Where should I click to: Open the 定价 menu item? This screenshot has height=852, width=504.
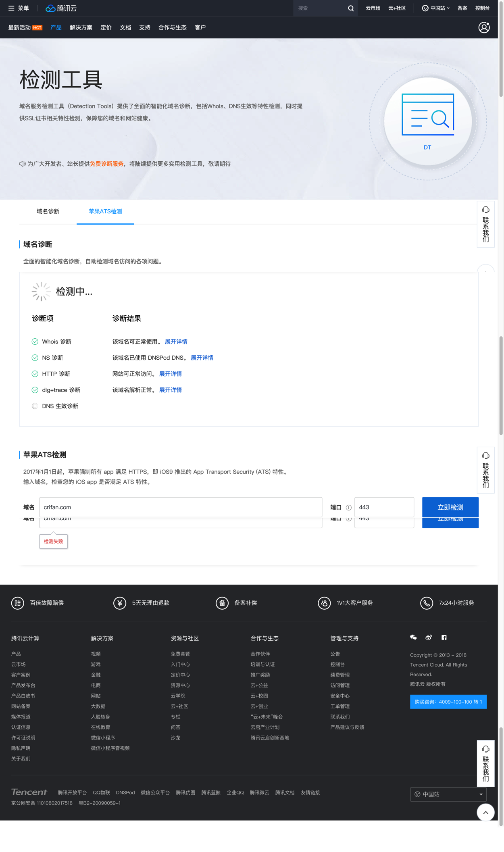(106, 27)
